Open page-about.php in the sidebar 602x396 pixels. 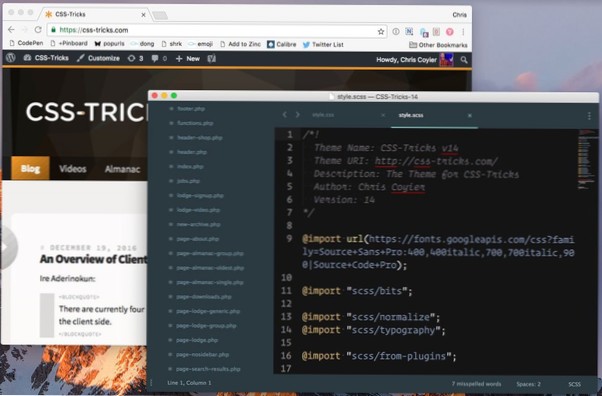(x=198, y=239)
